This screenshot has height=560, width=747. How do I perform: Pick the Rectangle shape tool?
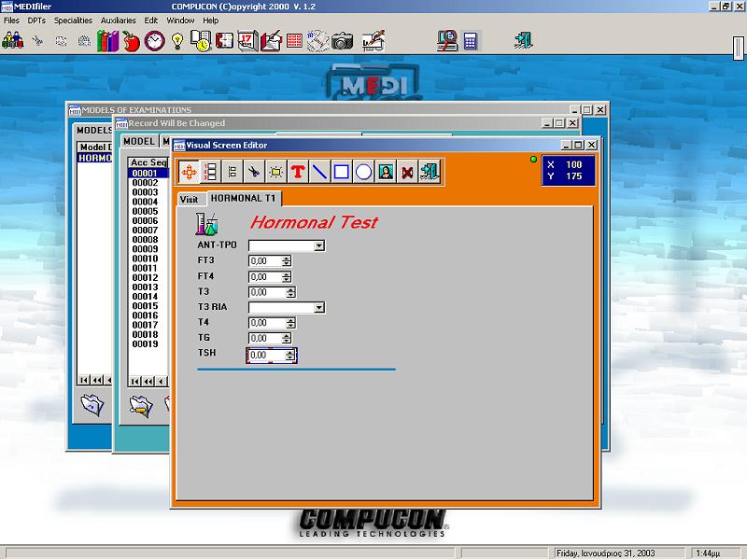[x=342, y=172]
